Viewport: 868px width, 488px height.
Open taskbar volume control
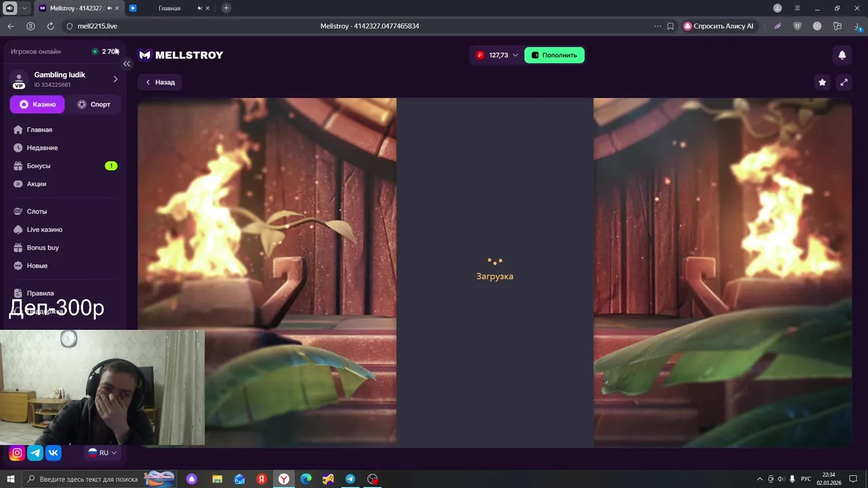[781, 479]
